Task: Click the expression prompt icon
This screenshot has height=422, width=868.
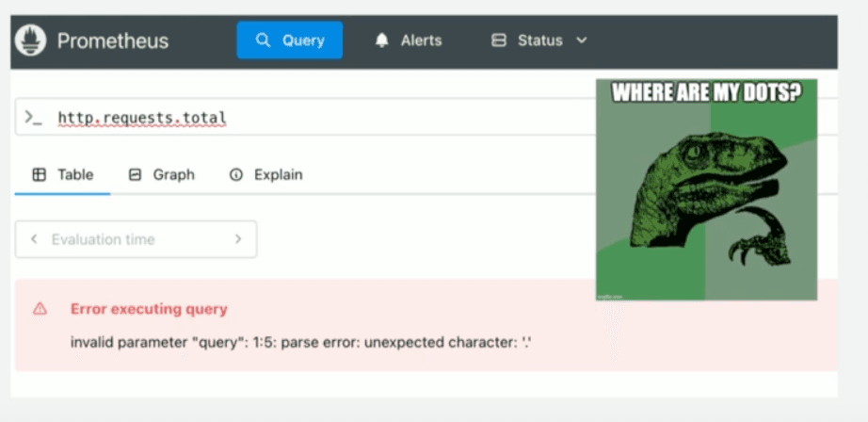Action: (x=33, y=118)
